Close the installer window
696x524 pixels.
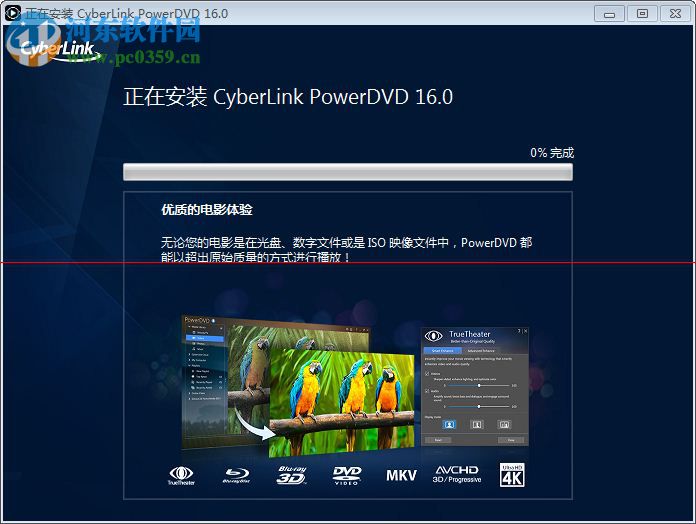click(x=675, y=14)
